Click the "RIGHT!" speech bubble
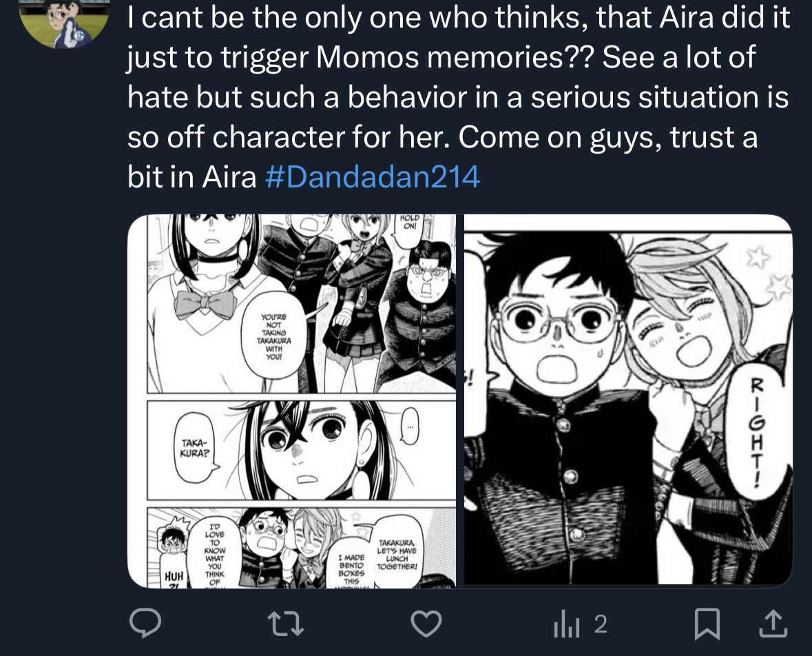The height and width of the screenshot is (656, 812). tap(757, 433)
